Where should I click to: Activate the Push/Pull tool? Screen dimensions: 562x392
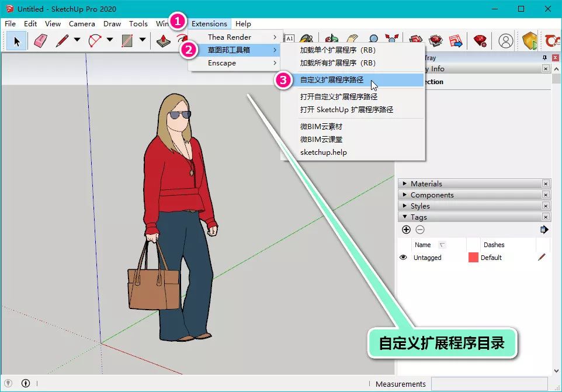click(164, 41)
